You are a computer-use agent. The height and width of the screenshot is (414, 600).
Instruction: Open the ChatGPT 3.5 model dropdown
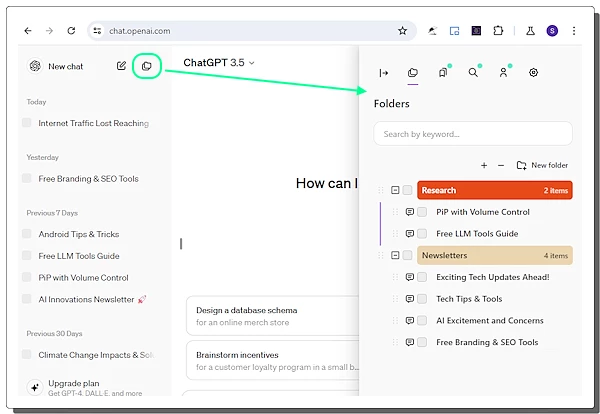pos(218,63)
